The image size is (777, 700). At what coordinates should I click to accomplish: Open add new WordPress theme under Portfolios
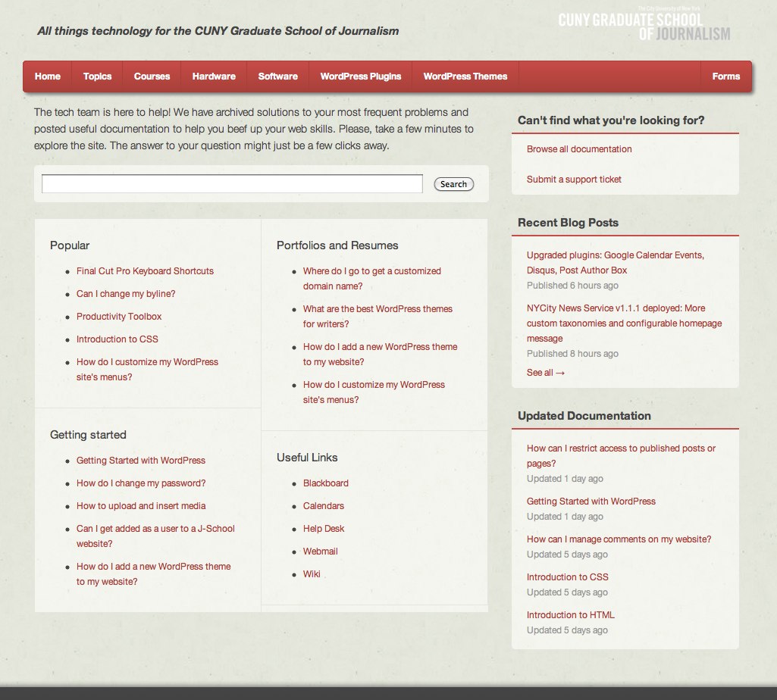tap(380, 355)
